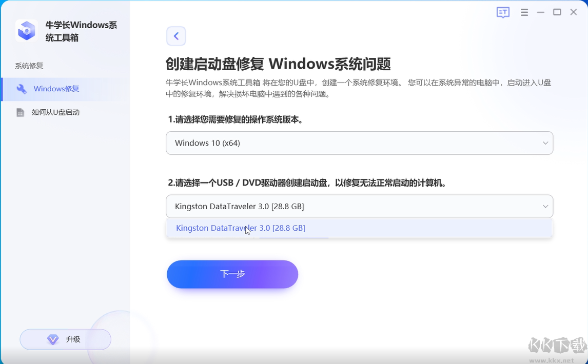Open the translation speech-bubble icon in title bar
588x364 pixels.
[x=503, y=12]
